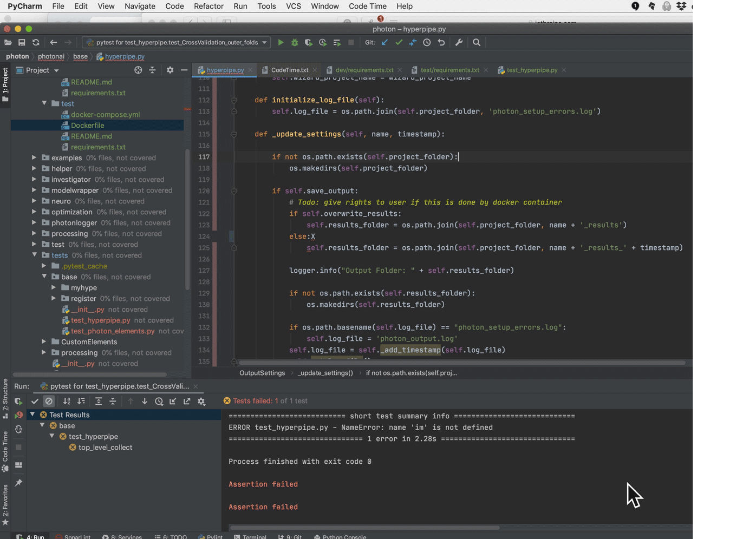
Task: Run the pytest configuration with the green play icon
Action: click(x=281, y=42)
